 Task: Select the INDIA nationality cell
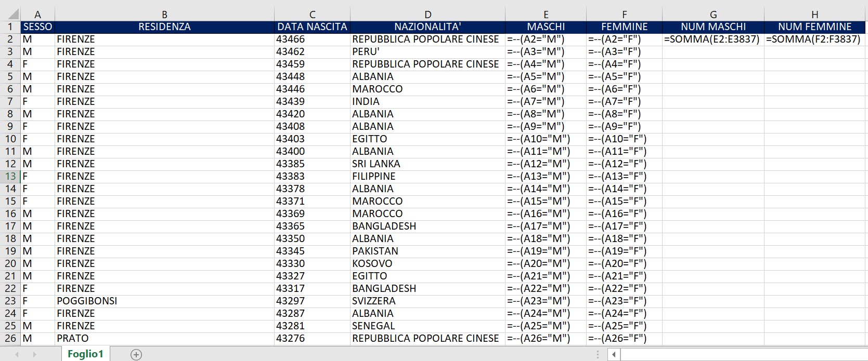pyautogui.click(x=427, y=102)
